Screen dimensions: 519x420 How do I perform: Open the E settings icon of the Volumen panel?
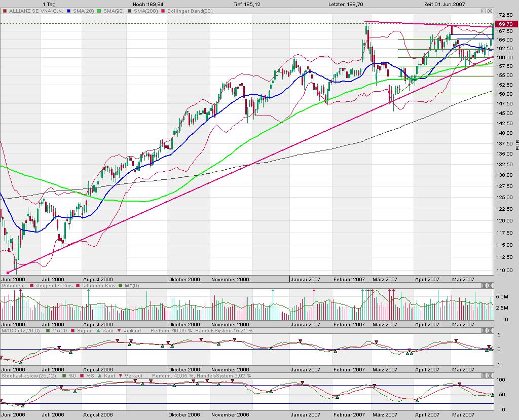pos(484,285)
